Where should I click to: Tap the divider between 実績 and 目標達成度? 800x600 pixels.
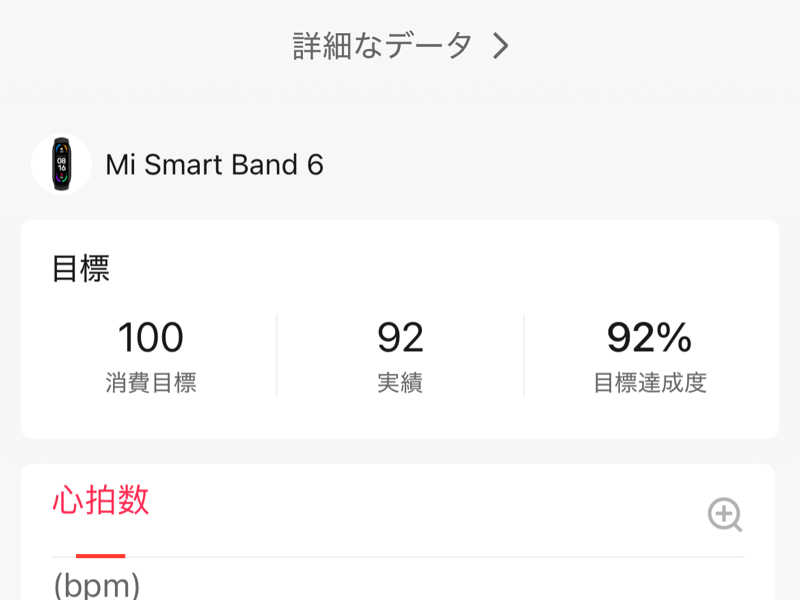524,355
